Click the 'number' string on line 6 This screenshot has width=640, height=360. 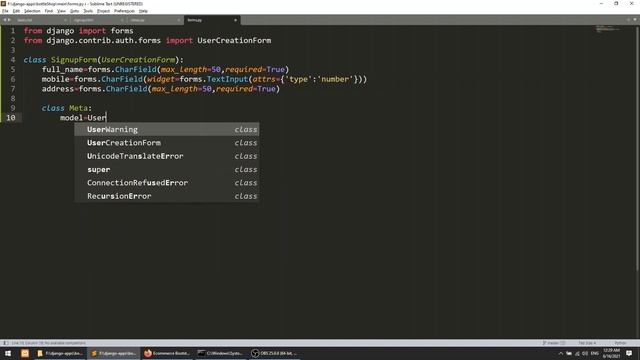click(337, 79)
